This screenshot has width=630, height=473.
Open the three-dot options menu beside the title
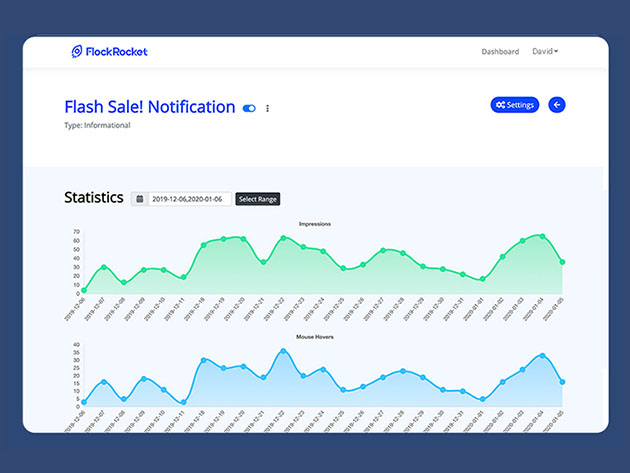pos(267,108)
